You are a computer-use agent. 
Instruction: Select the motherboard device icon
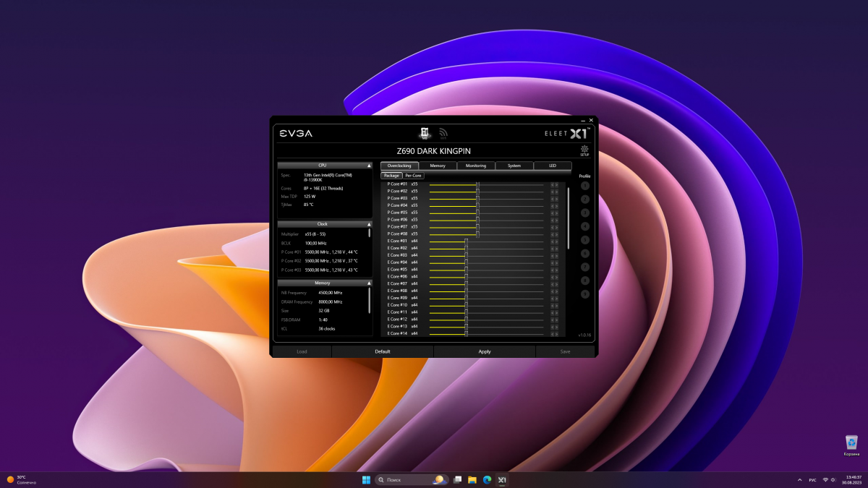click(x=425, y=134)
